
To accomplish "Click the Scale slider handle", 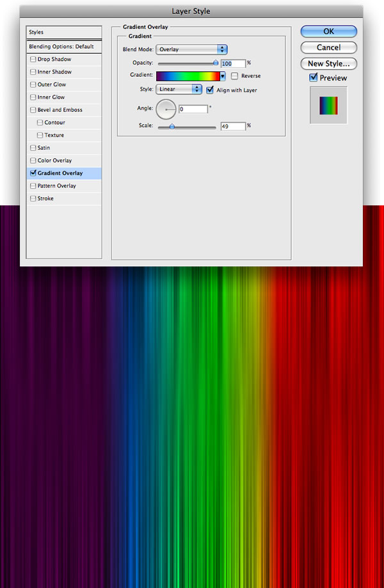I will point(172,127).
